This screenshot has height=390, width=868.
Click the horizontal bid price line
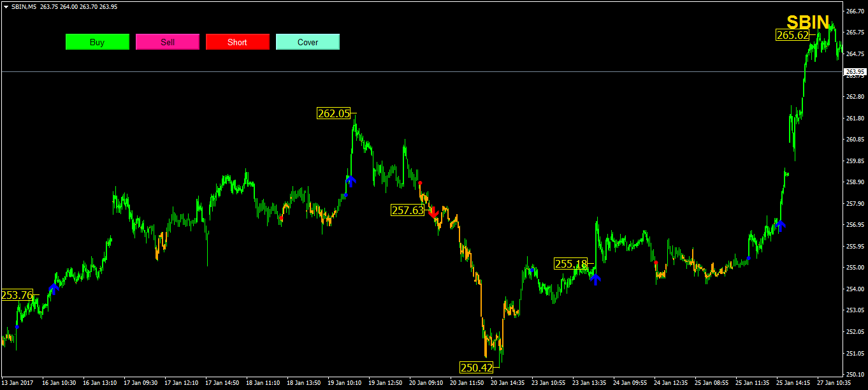tap(421, 71)
